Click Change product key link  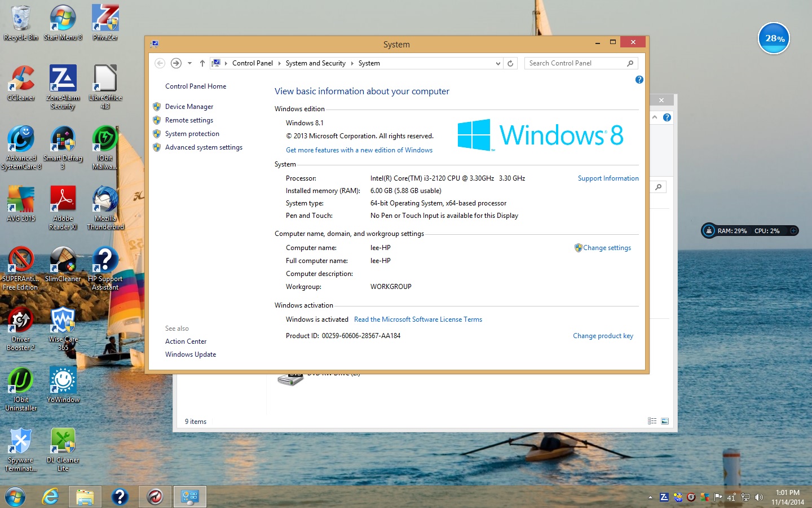click(x=603, y=336)
